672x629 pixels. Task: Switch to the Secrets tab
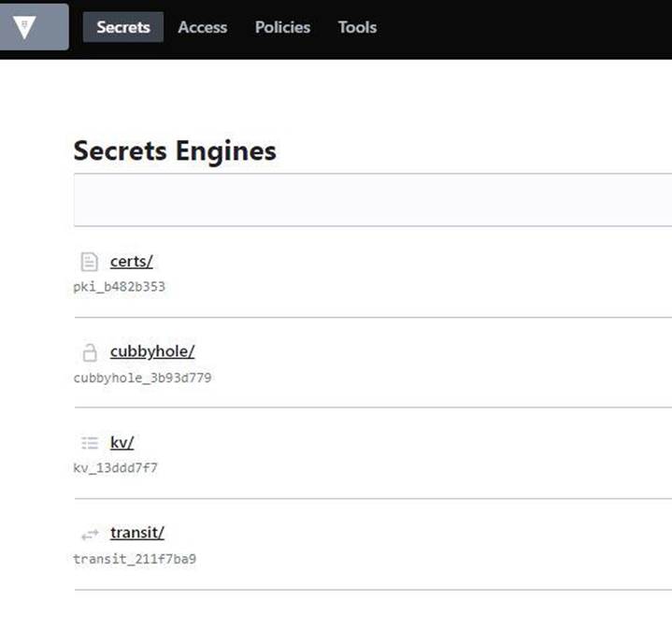point(123,27)
